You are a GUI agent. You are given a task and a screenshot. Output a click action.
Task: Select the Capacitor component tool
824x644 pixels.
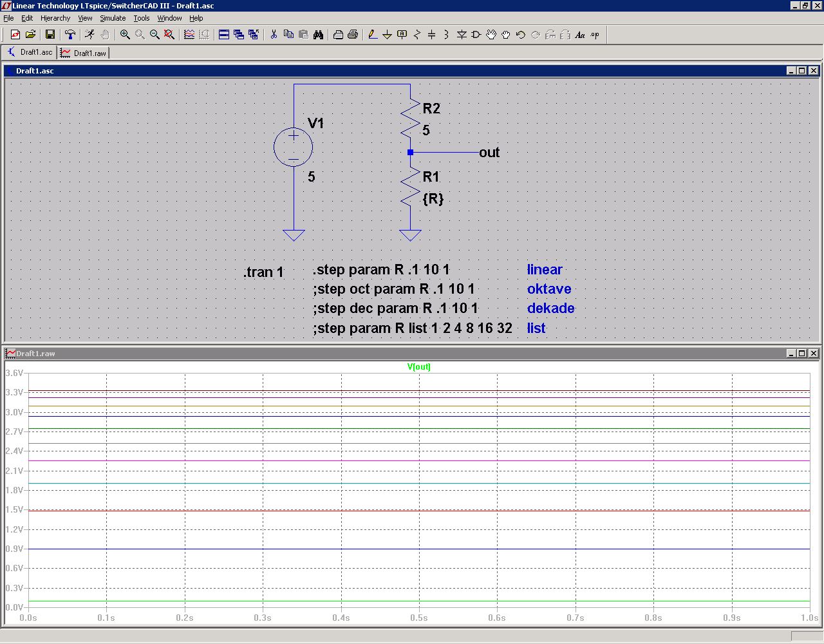pyautogui.click(x=431, y=35)
